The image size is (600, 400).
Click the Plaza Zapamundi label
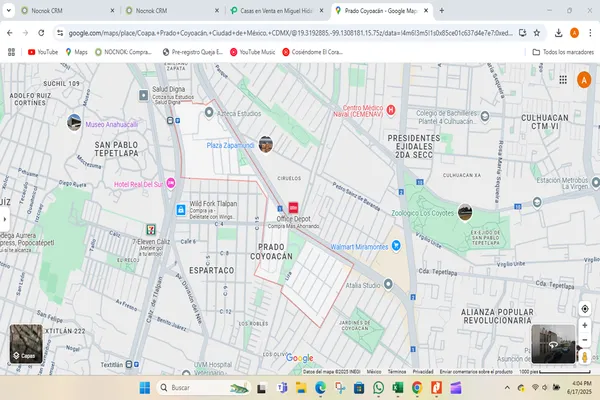tap(230, 145)
